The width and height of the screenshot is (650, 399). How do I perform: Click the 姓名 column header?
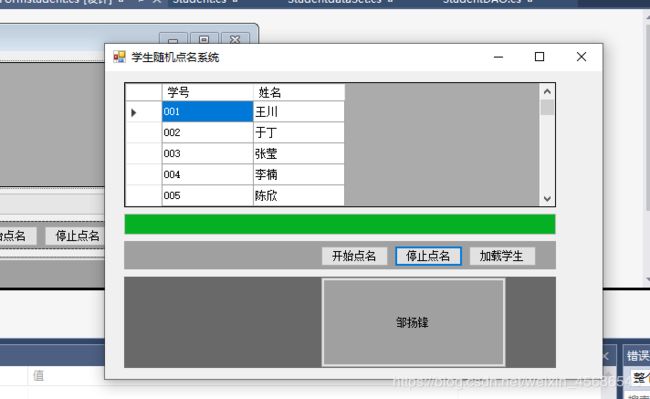[298, 92]
